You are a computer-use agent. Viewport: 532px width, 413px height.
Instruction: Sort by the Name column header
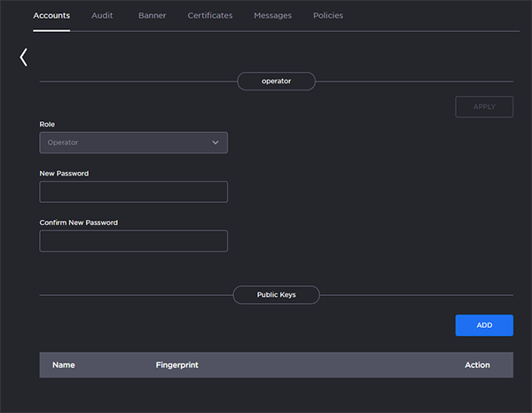coord(63,365)
